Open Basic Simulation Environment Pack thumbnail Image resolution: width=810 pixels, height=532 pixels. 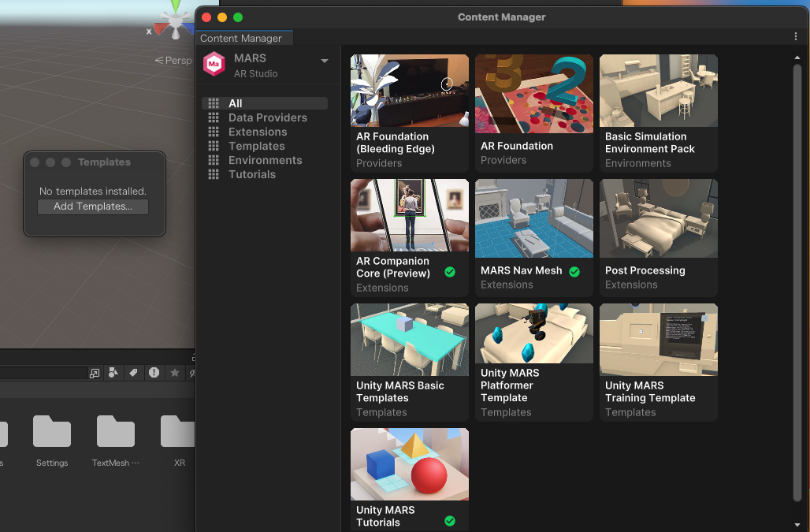tap(659, 91)
